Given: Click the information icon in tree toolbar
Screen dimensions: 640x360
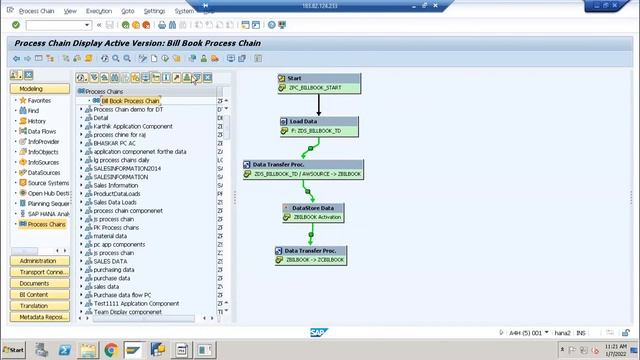Looking at the screenshot, I should tap(166, 77).
